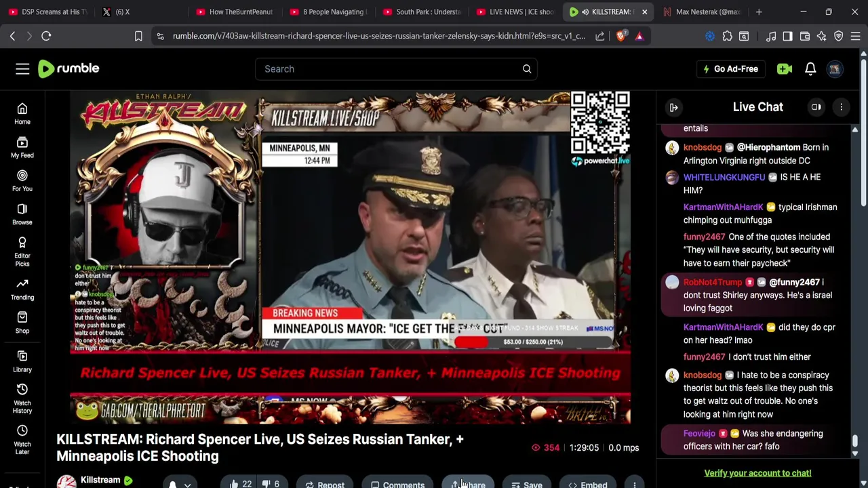Open the music media control icon
Screen dimensions: 868x488
[771, 36]
